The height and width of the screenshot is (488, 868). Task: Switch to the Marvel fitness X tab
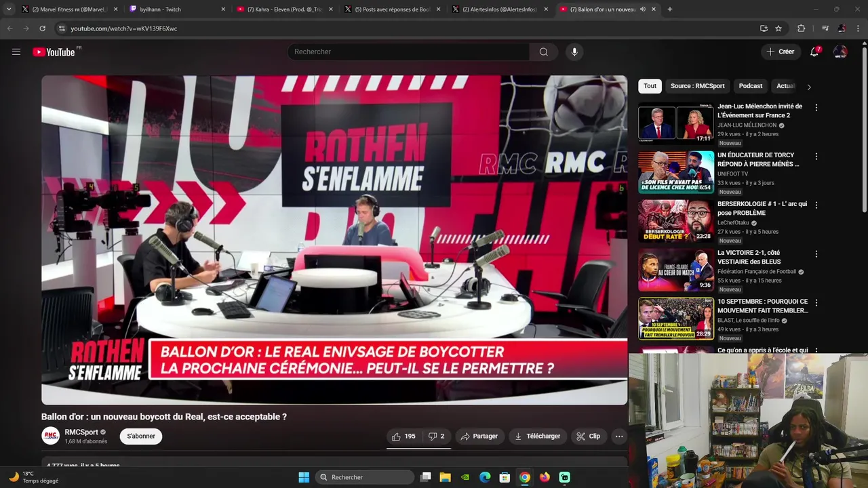click(x=69, y=9)
